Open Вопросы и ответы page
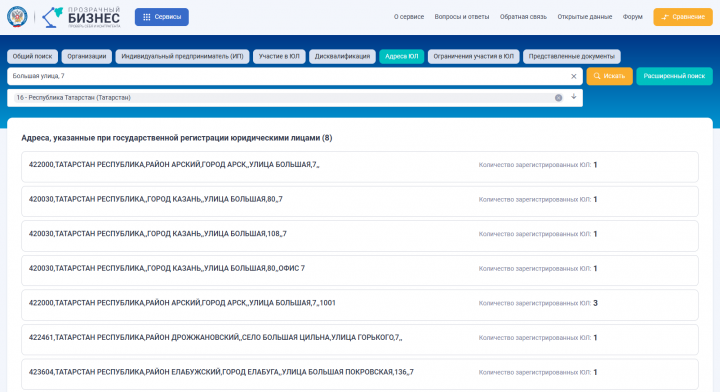This screenshot has width=720, height=392. [461, 17]
